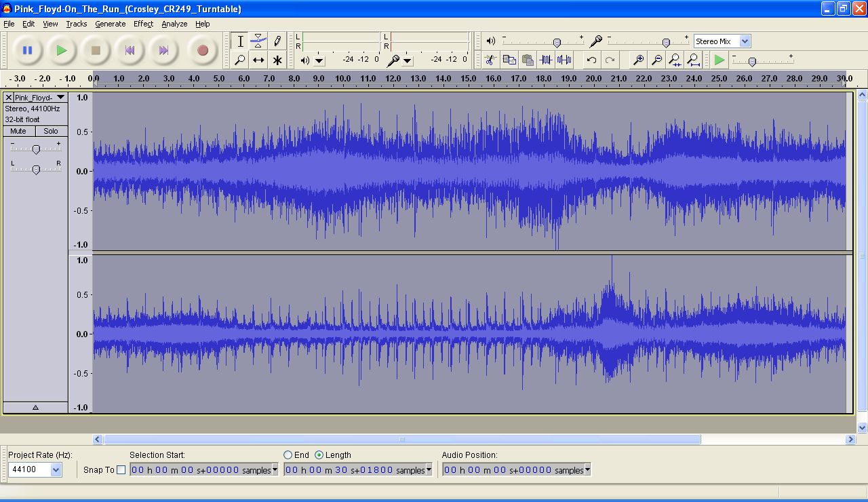Solo the Pink_Floyd track
Screen dimensions: 868x502
(x=51, y=131)
